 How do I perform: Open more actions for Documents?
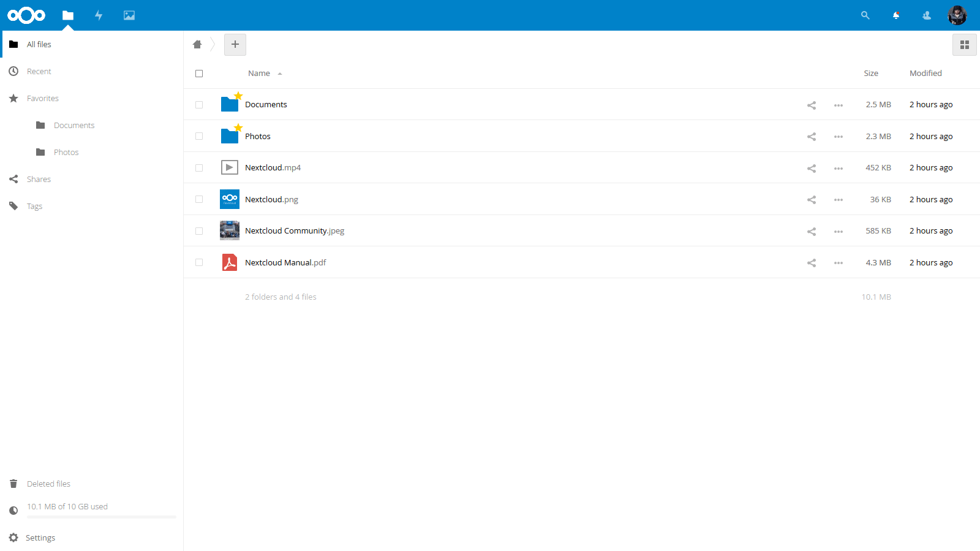click(839, 105)
